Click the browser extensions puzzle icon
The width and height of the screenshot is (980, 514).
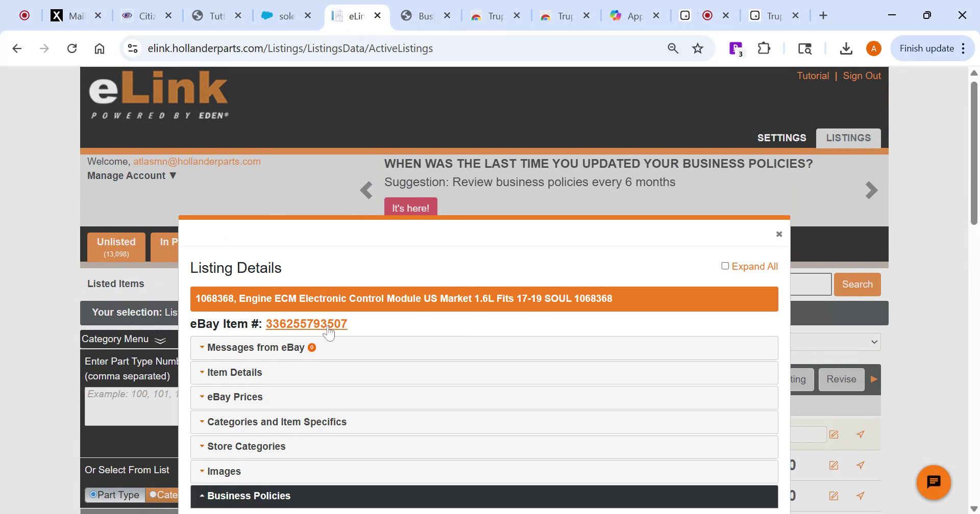point(763,48)
